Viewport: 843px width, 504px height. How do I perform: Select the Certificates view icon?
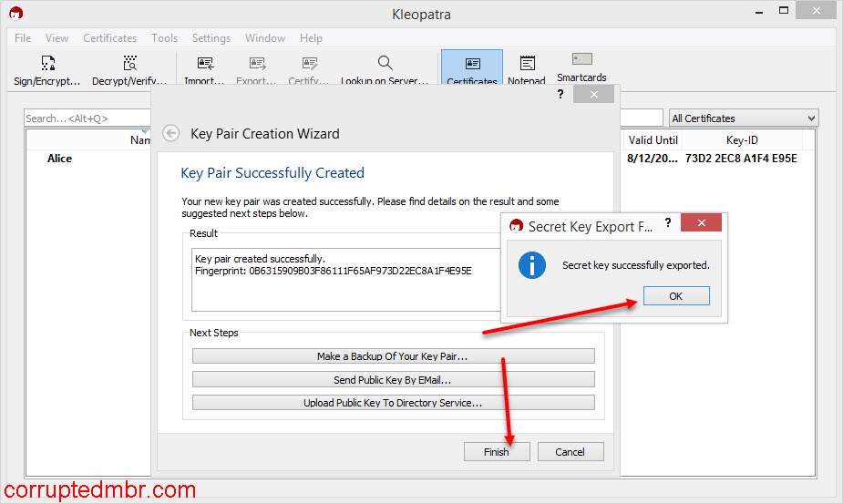472,66
